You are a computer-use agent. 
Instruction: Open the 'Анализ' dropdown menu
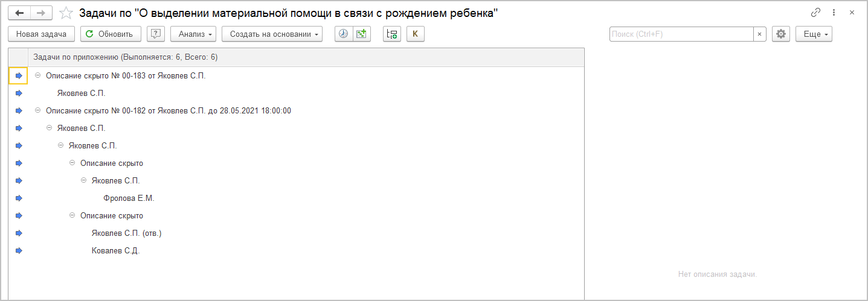[193, 34]
